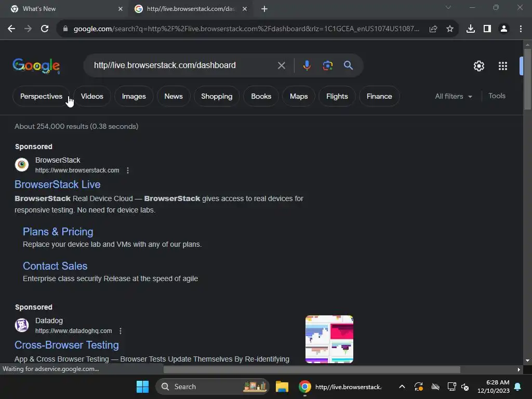This screenshot has height=399, width=532.
Task: Open File Explorer from the taskbar
Action: 282,387
